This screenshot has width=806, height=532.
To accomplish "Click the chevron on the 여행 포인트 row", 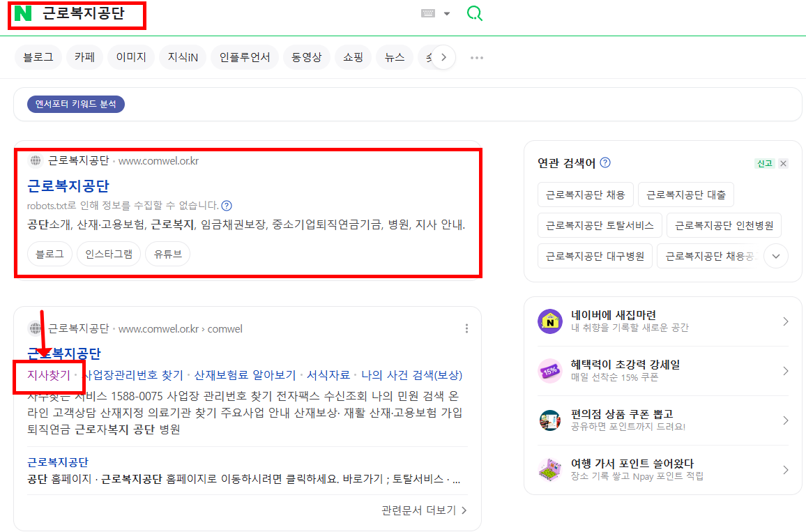I will click(x=785, y=469).
